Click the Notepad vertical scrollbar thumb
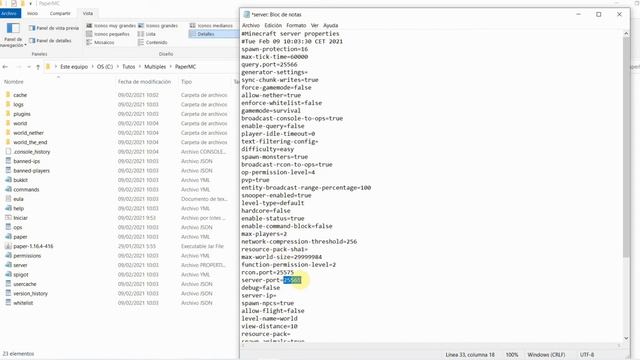640x360 pixels. (x=626, y=147)
